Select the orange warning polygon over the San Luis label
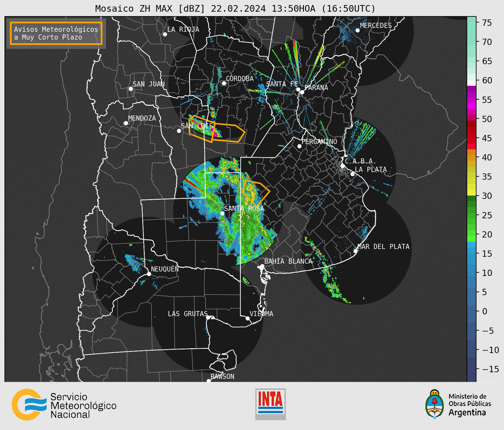Screen dimensions: 504x430 [202, 129]
